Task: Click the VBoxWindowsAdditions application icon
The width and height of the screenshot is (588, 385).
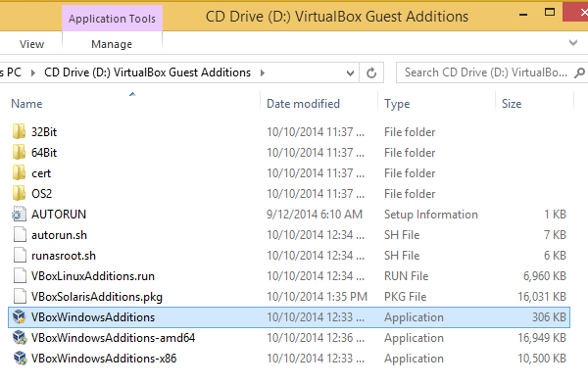Action: [x=20, y=317]
